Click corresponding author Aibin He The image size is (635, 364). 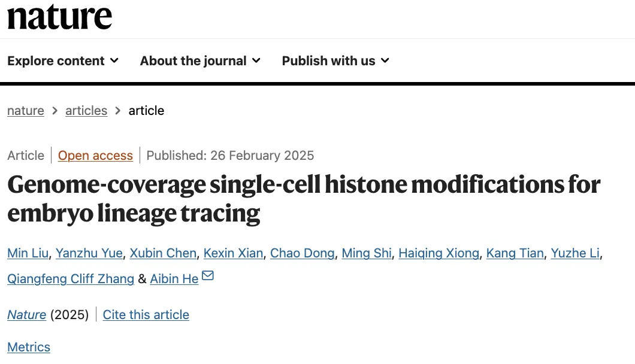pos(174,279)
